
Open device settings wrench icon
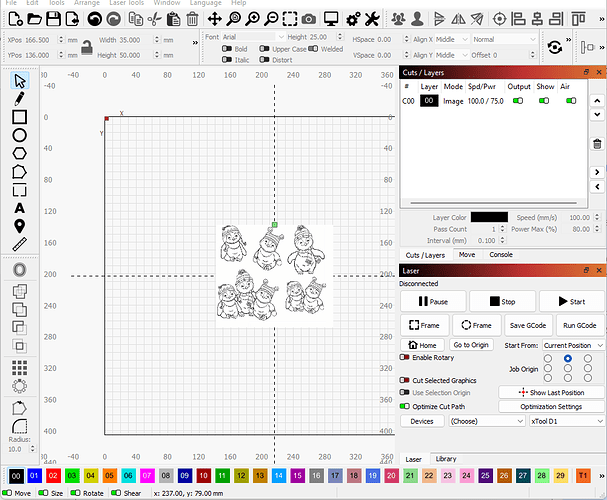[372, 19]
